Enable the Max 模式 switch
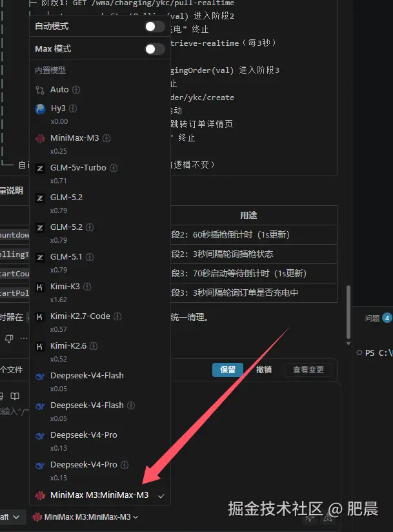Viewport: 393px width, 532px height. (x=155, y=49)
